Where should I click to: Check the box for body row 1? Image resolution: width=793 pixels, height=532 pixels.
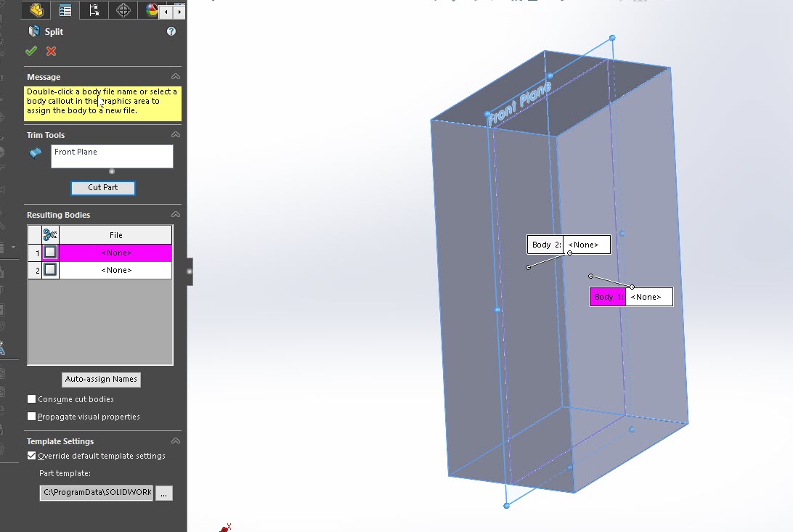click(50, 252)
